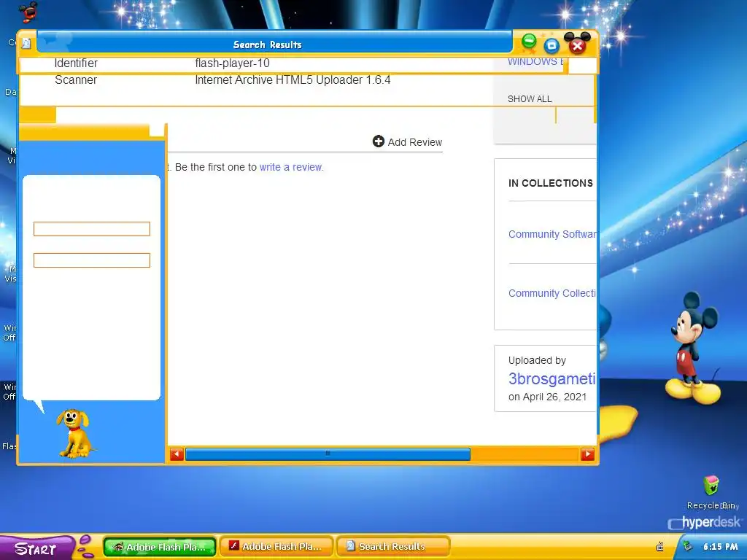Minimize the Search Results window with the green button
Viewport: 747px width, 560px height.
(x=529, y=42)
